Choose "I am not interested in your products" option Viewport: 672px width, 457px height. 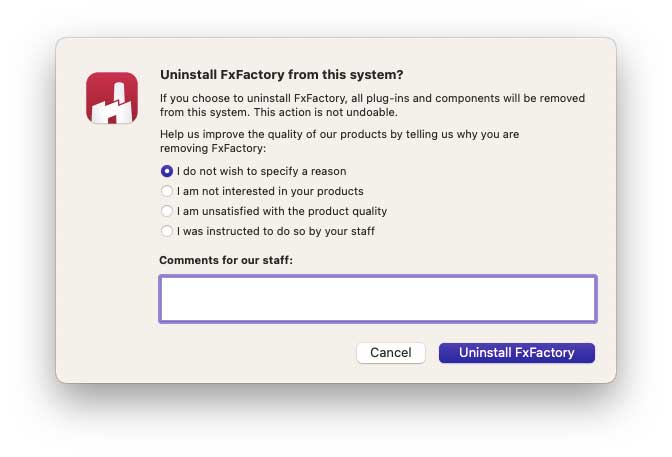click(269, 191)
